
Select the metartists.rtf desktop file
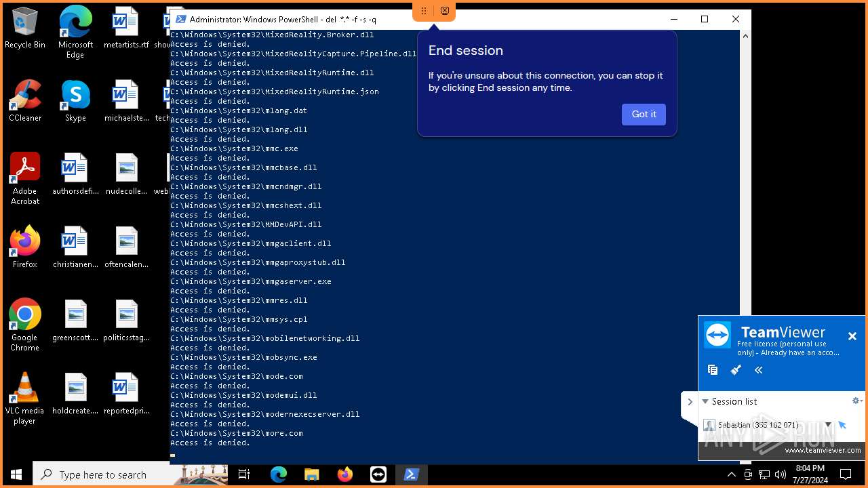[126, 28]
